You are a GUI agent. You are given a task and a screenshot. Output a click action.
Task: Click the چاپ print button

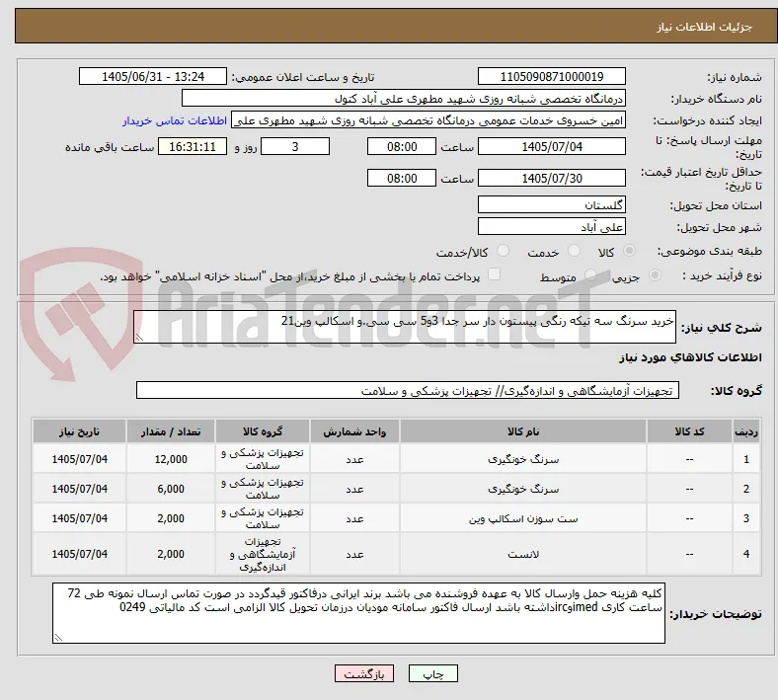tap(433, 673)
